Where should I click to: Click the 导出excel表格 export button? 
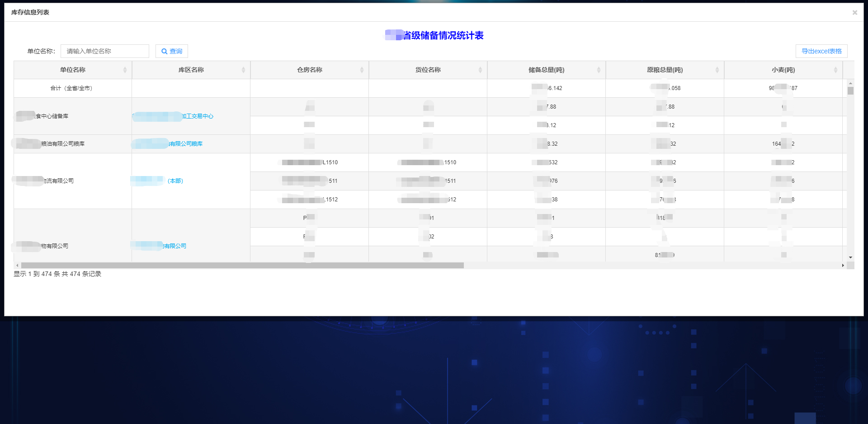(821, 51)
